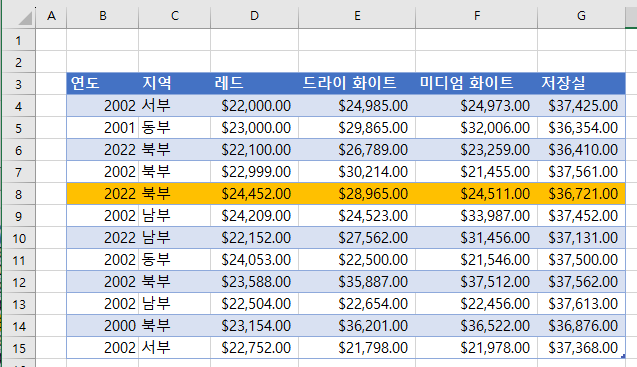637x367 pixels.
Task: Select cell with $32,006.00
Action: pos(477,128)
